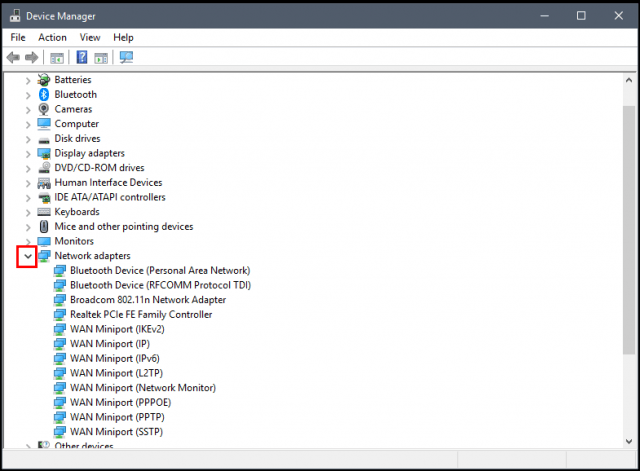Select WAN Miniport (PPTP)
This screenshot has height=471, width=640.
(x=117, y=418)
